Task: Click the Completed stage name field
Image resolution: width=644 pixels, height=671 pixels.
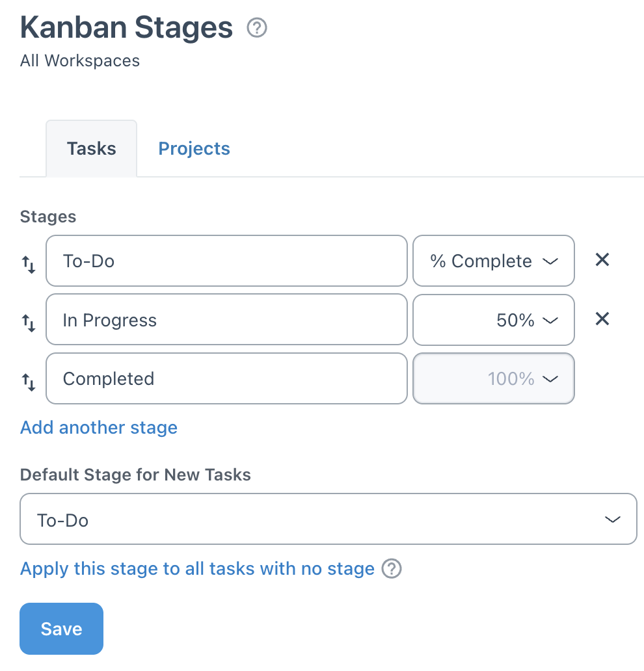Action: coord(226,378)
